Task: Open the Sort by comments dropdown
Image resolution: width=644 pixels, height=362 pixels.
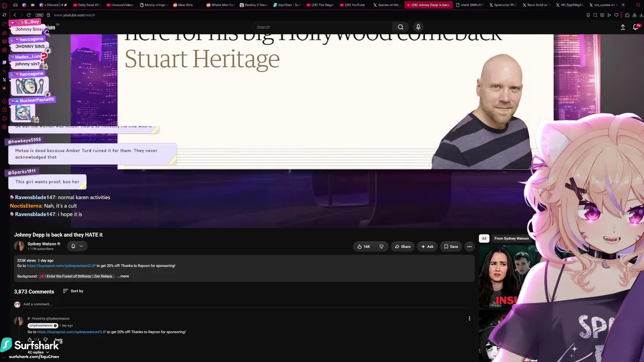Action: (x=73, y=291)
